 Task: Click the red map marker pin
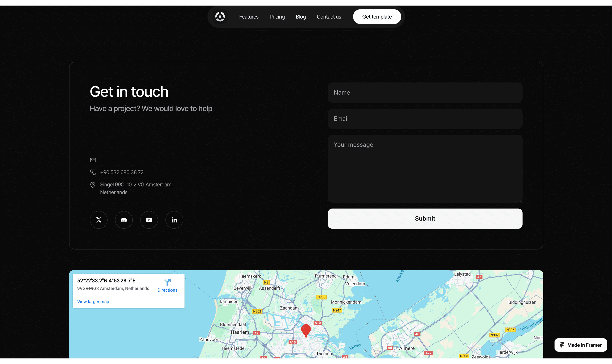click(306, 330)
